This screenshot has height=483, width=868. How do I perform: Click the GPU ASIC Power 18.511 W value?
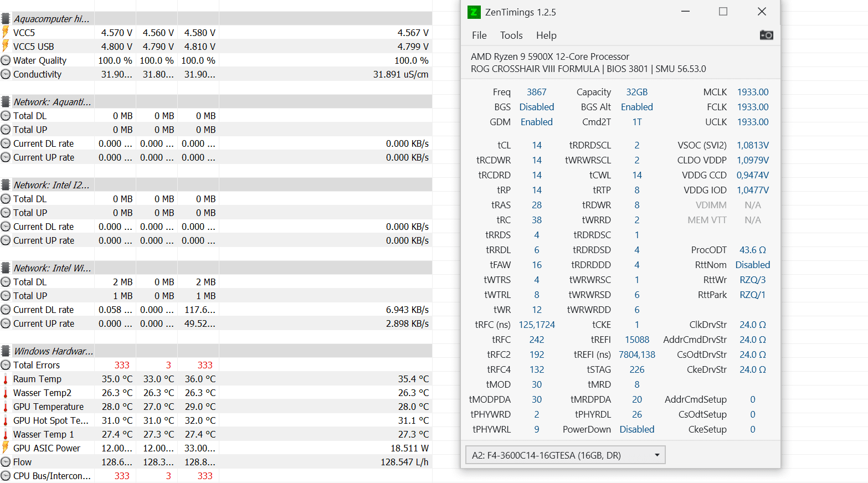tap(409, 448)
